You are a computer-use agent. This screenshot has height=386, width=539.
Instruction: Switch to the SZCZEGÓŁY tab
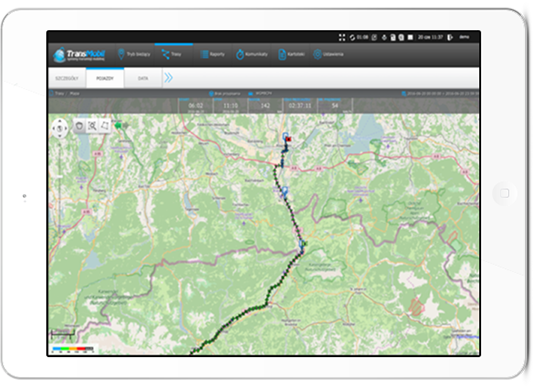(67, 78)
